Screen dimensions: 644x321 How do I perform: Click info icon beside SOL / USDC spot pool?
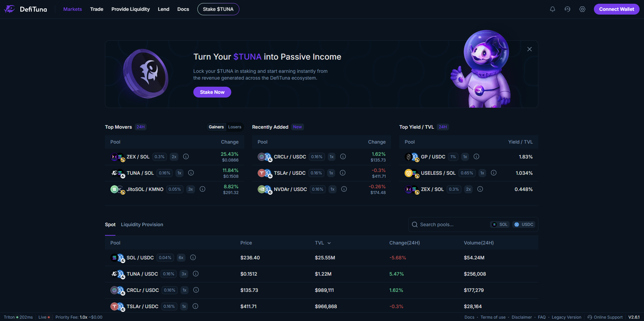[x=193, y=257]
